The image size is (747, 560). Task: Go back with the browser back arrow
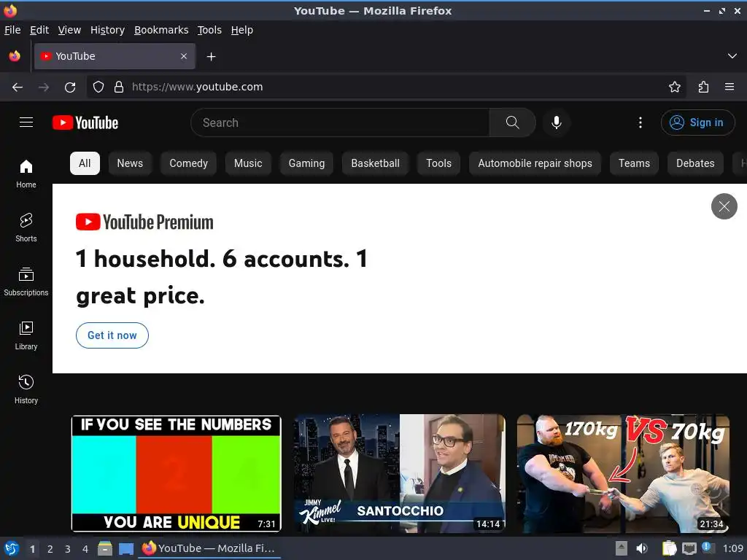coord(18,87)
